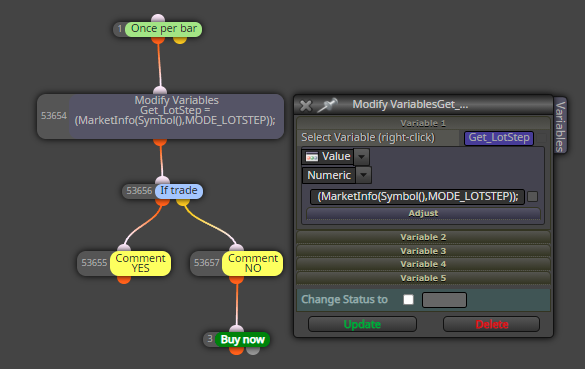Expand the Variable 4 section

(x=423, y=265)
